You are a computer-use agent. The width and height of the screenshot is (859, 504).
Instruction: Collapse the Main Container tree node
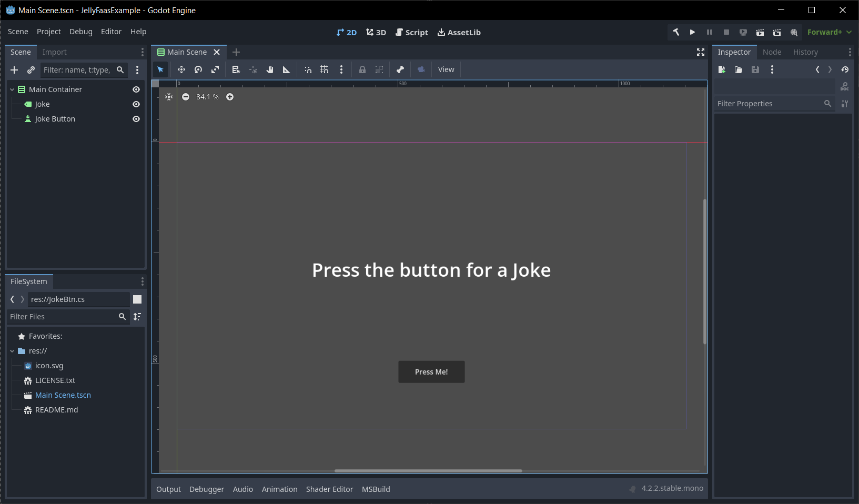pos(12,89)
